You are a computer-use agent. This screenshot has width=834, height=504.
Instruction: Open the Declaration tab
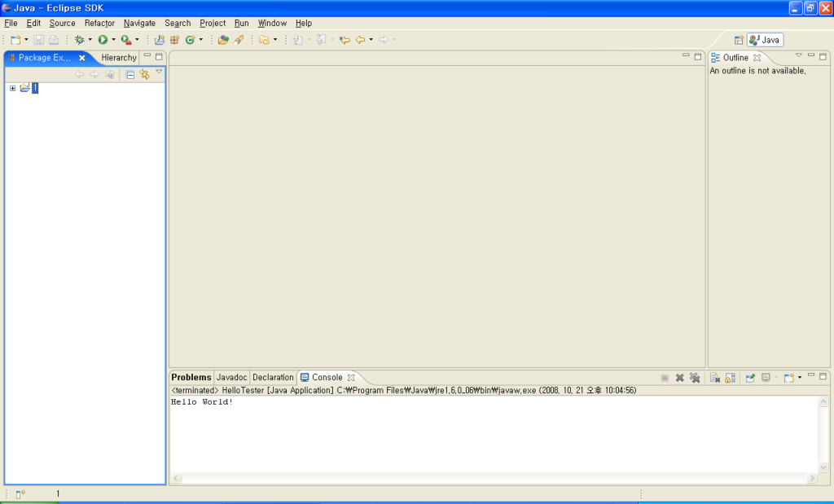tap(273, 378)
